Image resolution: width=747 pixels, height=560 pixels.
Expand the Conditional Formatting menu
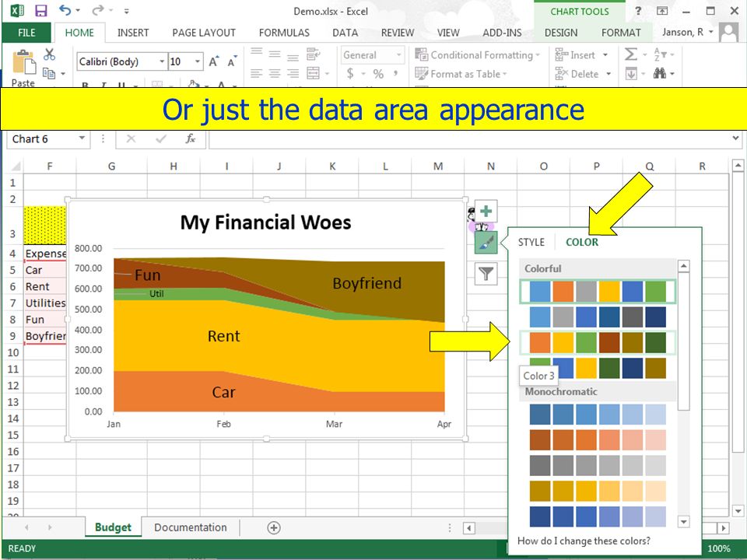pos(477,54)
